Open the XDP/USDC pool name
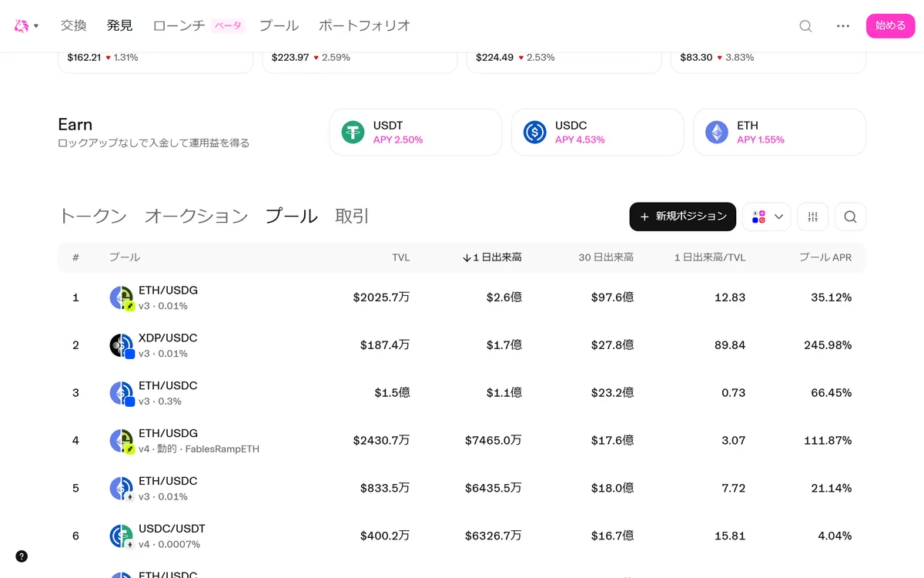 tap(168, 338)
